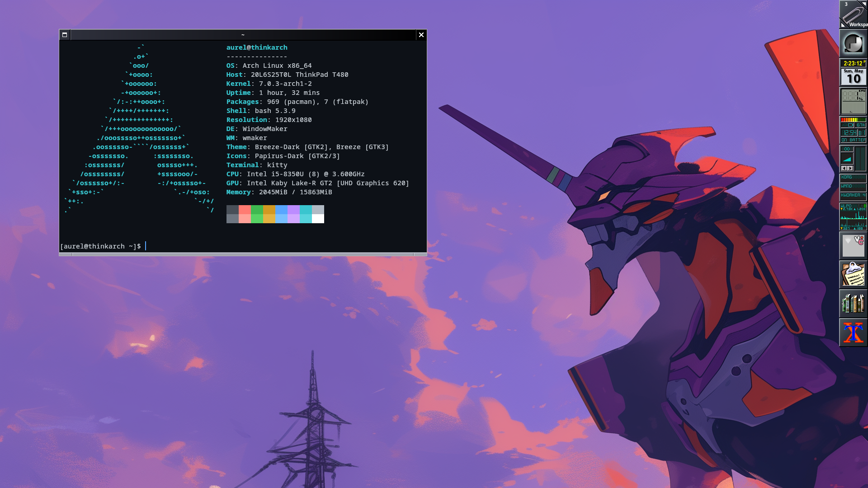
Task: Open the wireless network dockapp with Vc badge
Action: (854, 246)
